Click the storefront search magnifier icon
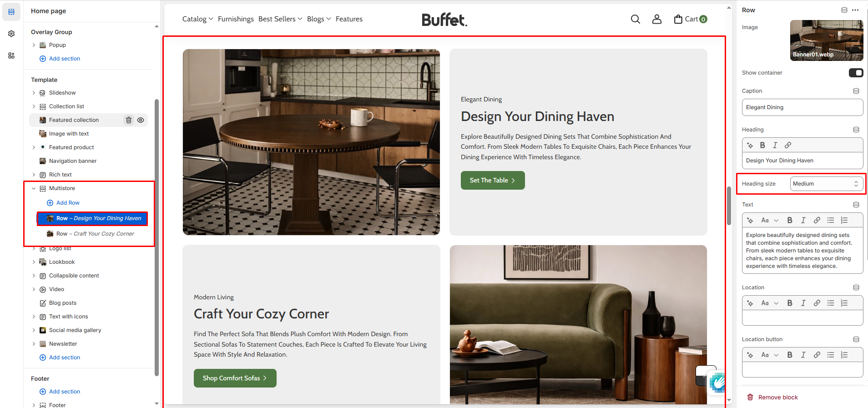 [636, 19]
